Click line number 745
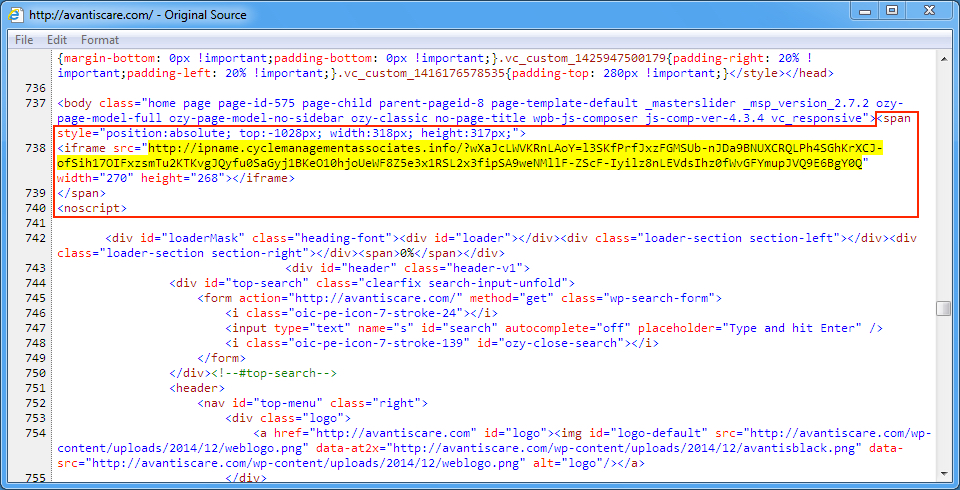This screenshot has height=490, width=960. point(34,298)
